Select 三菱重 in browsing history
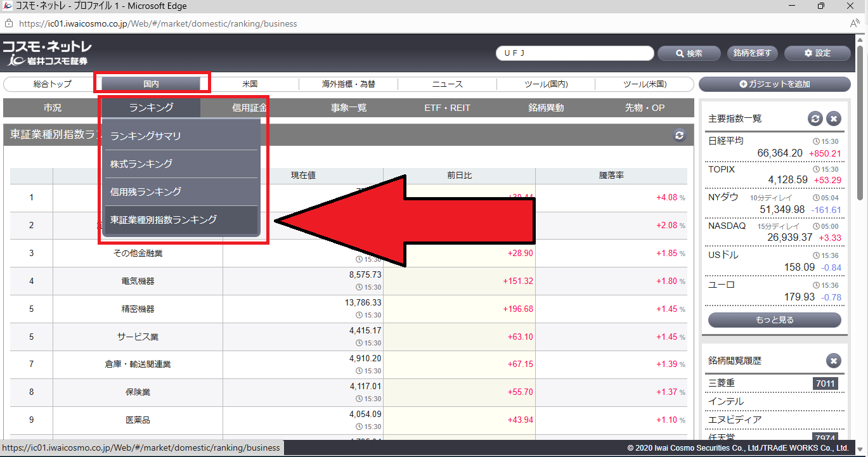The image size is (868, 457). pyautogui.click(x=722, y=383)
